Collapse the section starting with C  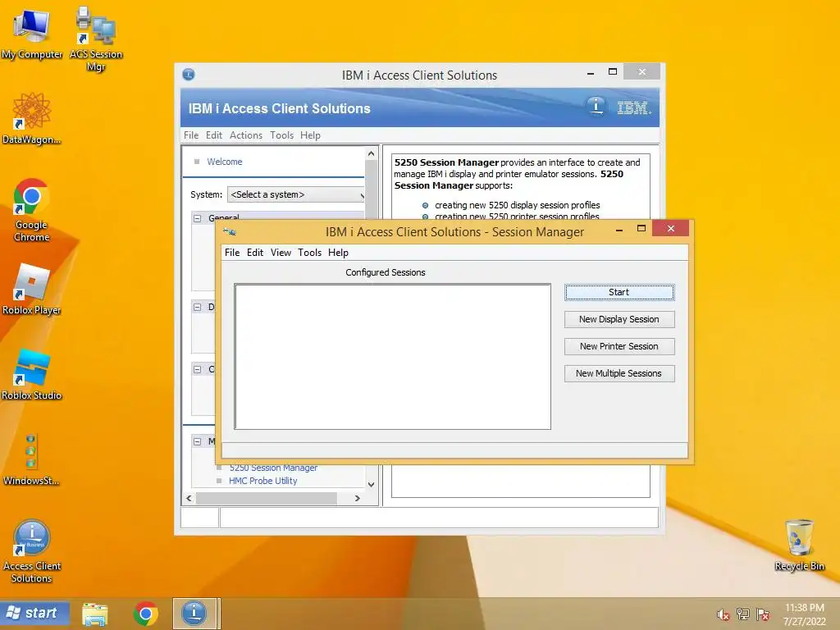tap(198, 369)
